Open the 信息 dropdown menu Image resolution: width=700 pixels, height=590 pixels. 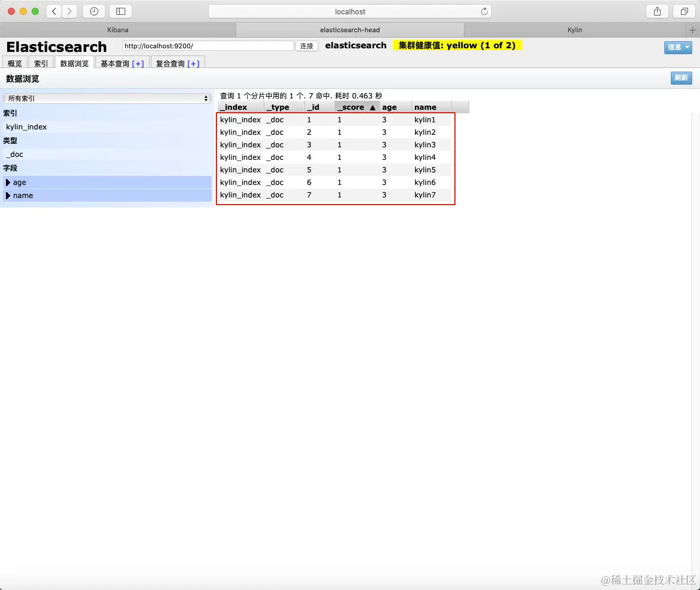(678, 47)
